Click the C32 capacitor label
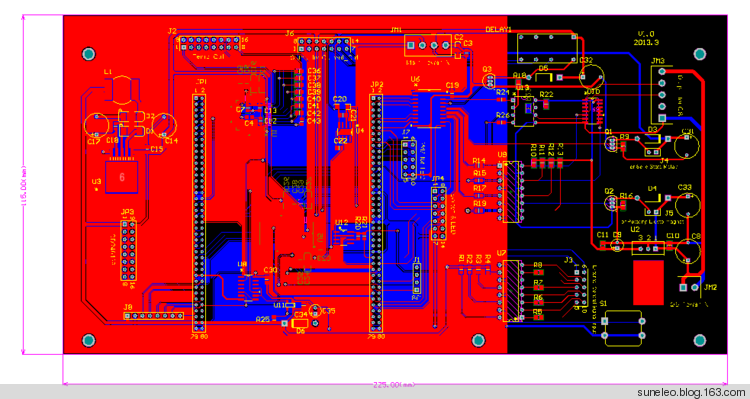 586,60
